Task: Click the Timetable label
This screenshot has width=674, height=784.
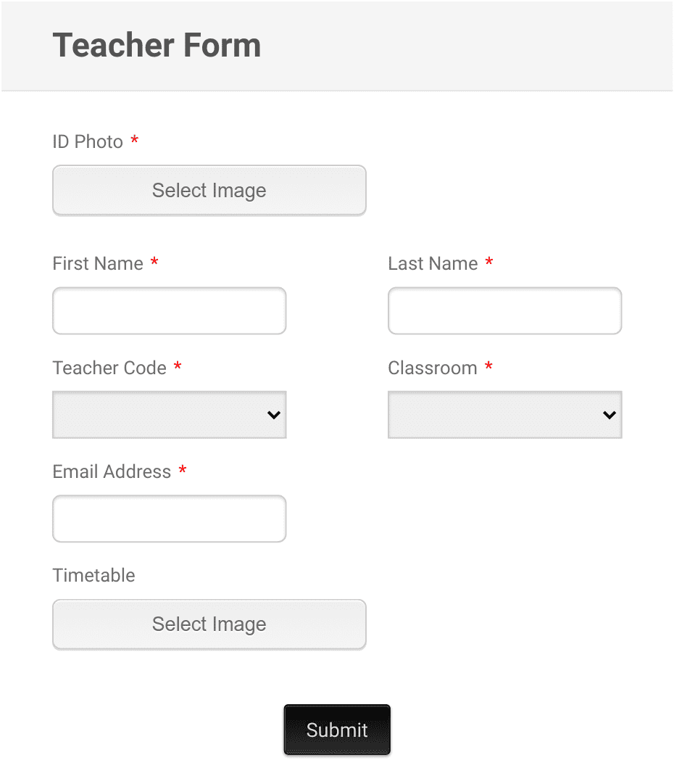Action: [93, 575]
